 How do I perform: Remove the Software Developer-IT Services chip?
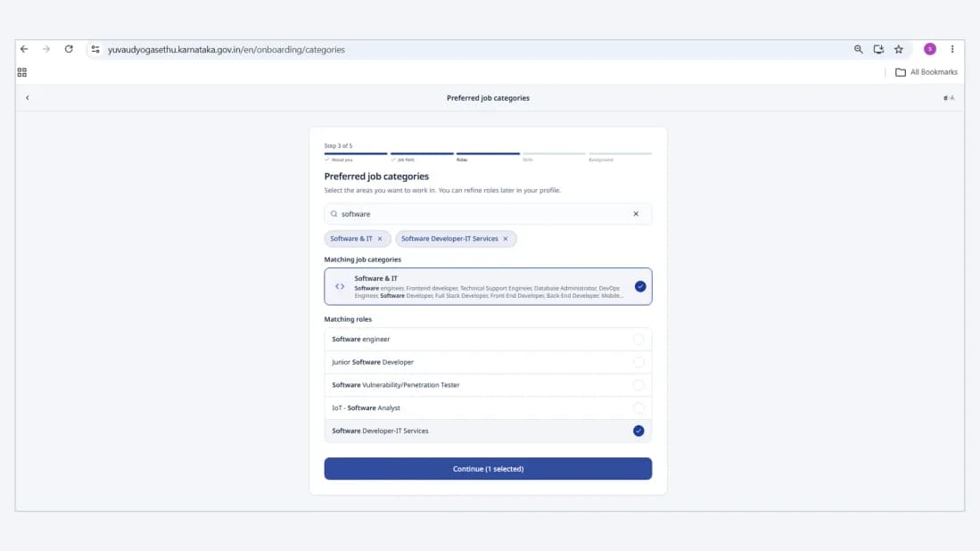[x=506, y=239]
